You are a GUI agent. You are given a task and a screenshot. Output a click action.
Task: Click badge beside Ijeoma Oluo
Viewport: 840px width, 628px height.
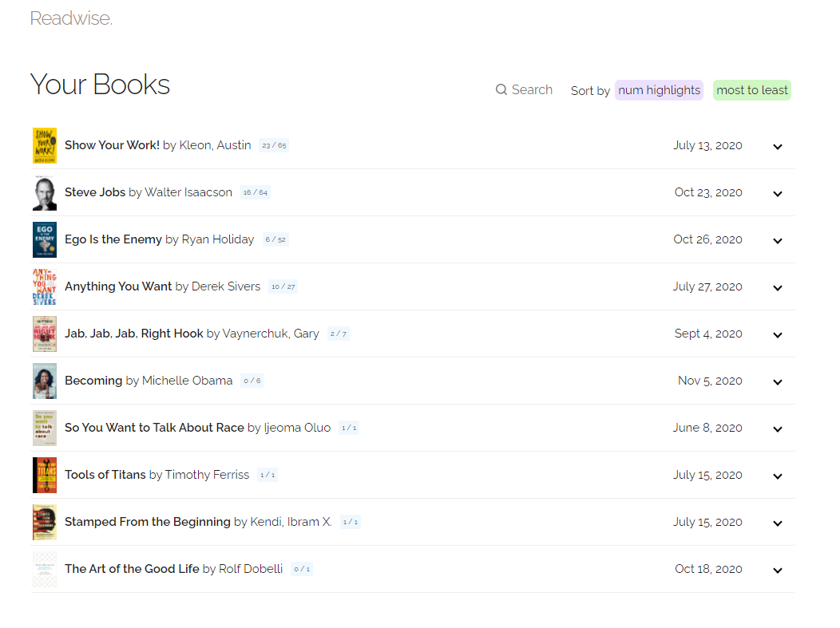point(349,429)
